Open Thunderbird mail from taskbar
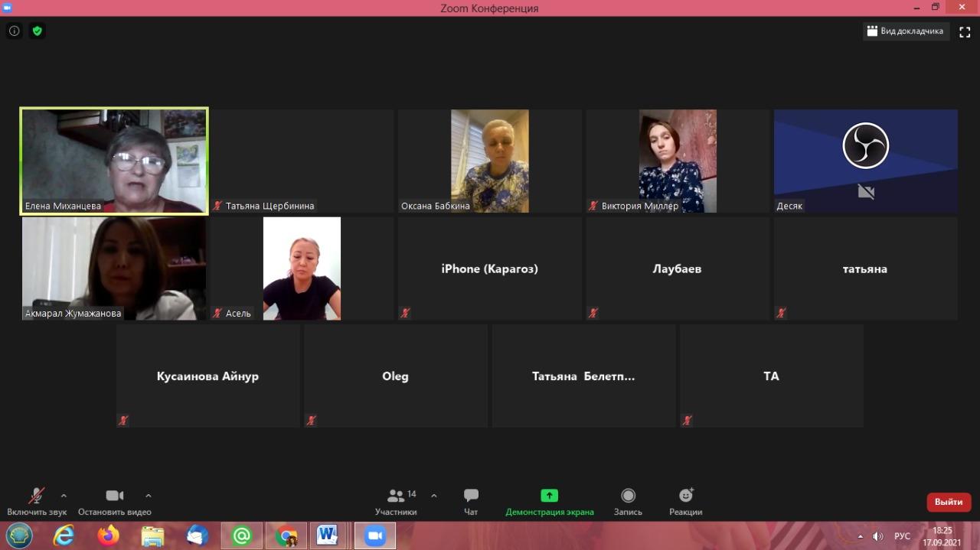This screenshot has width=980, height=550. [198, 535]
